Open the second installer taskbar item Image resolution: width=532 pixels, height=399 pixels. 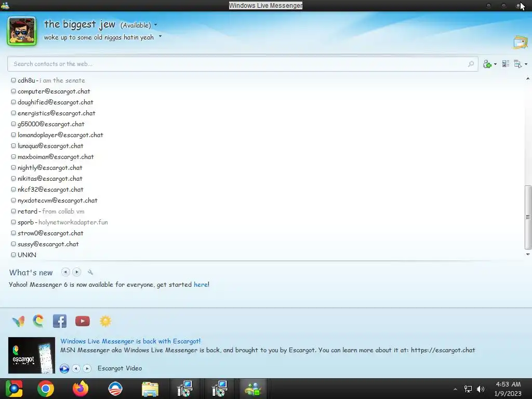(x=219, y=389)
